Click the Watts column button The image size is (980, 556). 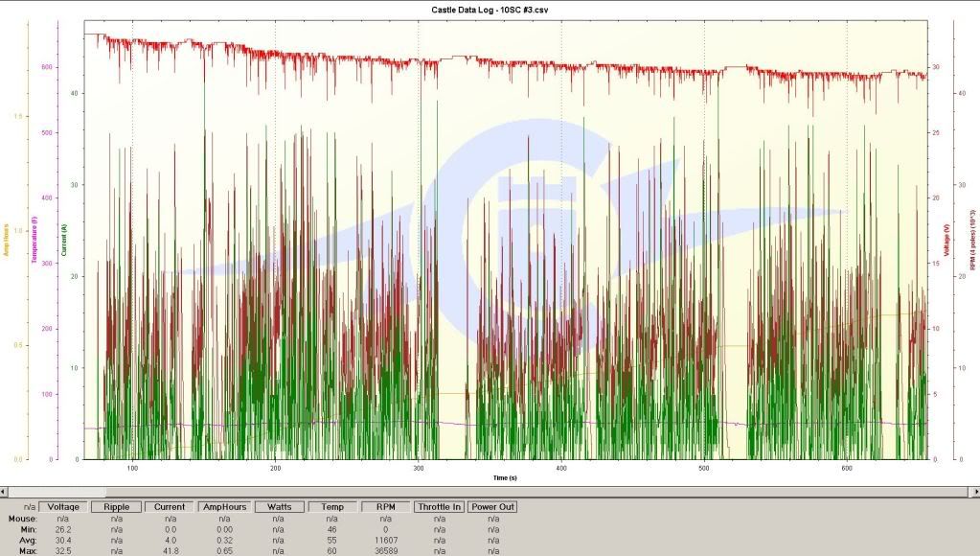coord(279,507)
